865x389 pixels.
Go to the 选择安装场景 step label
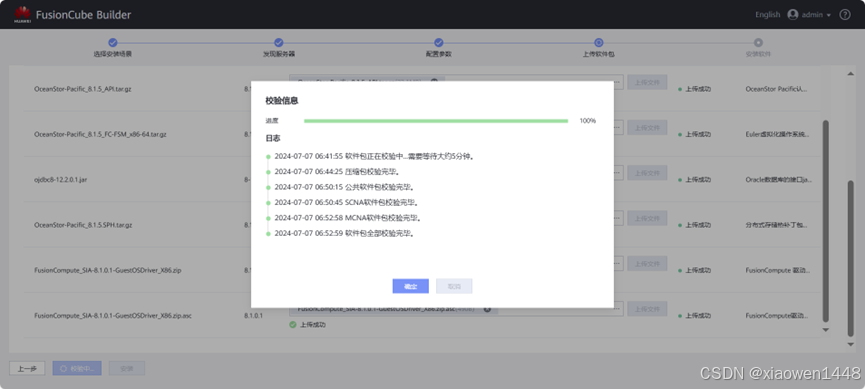[113, 54]
